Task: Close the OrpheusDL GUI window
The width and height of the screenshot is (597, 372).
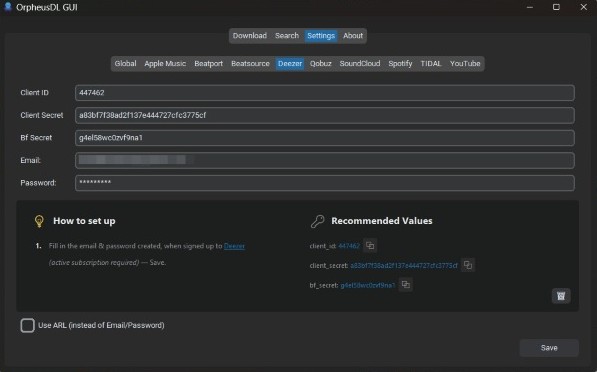Action: click(x=584, y=7)
